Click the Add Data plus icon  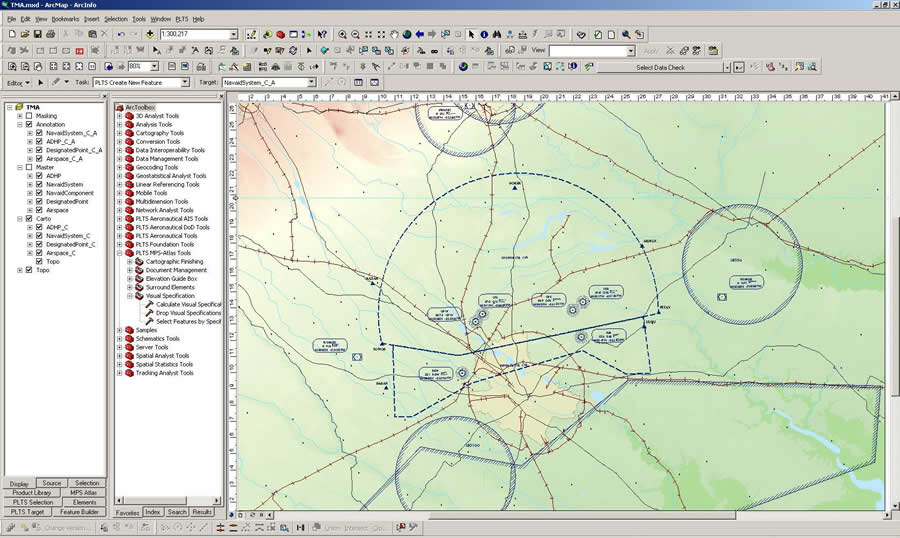tap(150, 34)
